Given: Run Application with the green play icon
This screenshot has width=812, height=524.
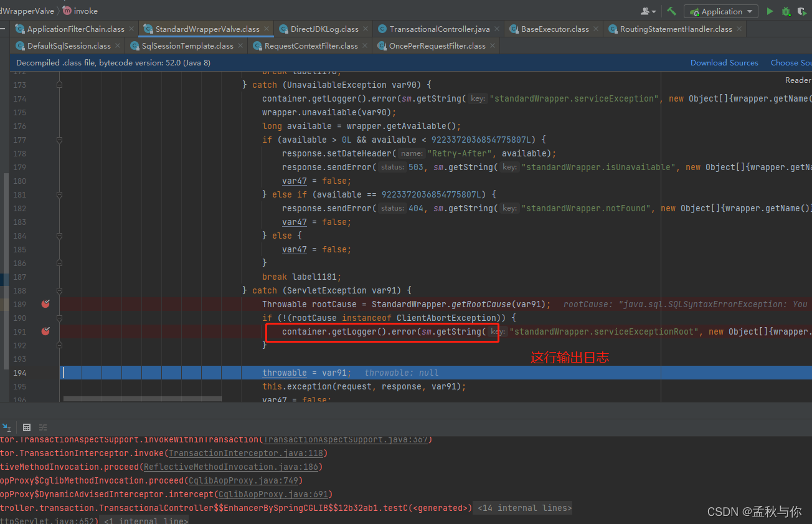Looking at the screenshot, I should [770, 11].
